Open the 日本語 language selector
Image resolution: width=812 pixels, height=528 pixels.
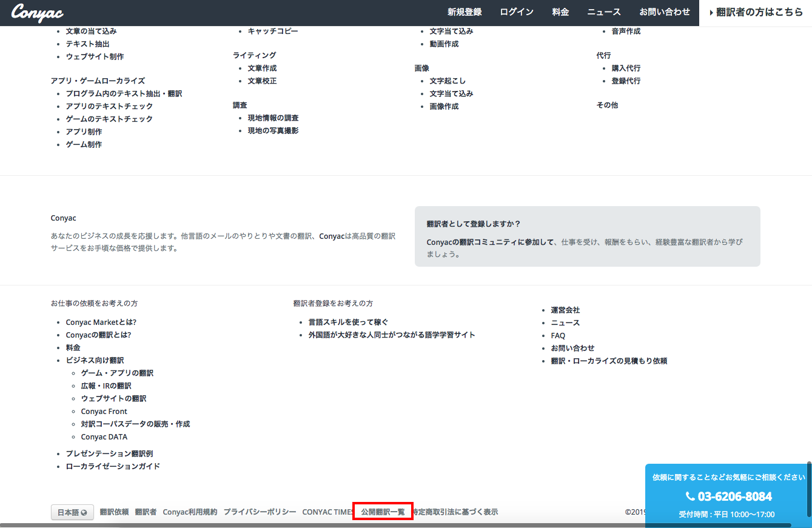coord(72,512)
